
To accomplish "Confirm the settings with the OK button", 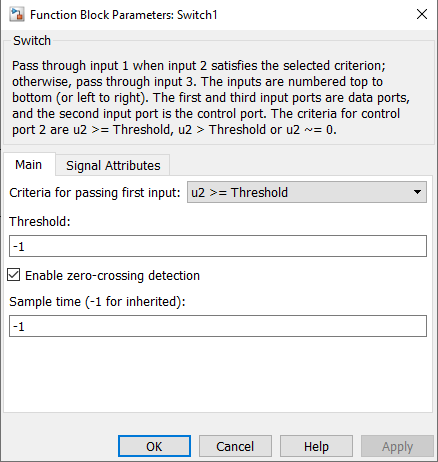I will tap(154, 446).
